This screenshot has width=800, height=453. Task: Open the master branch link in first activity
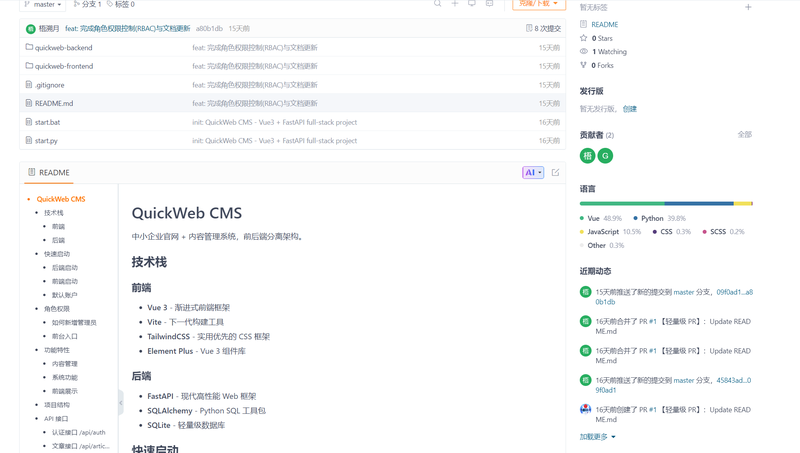[x=684, y=292]
